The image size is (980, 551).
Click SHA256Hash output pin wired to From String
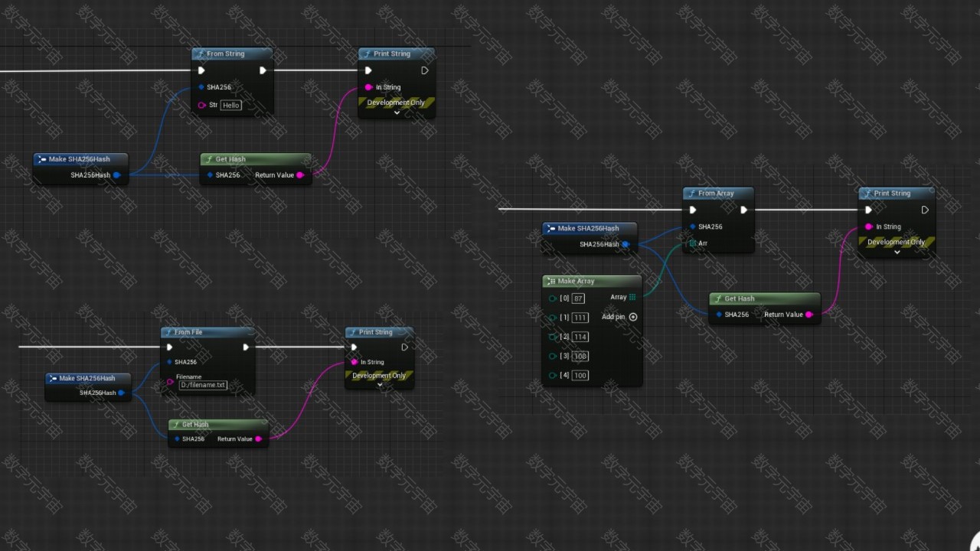coord(117,175)
